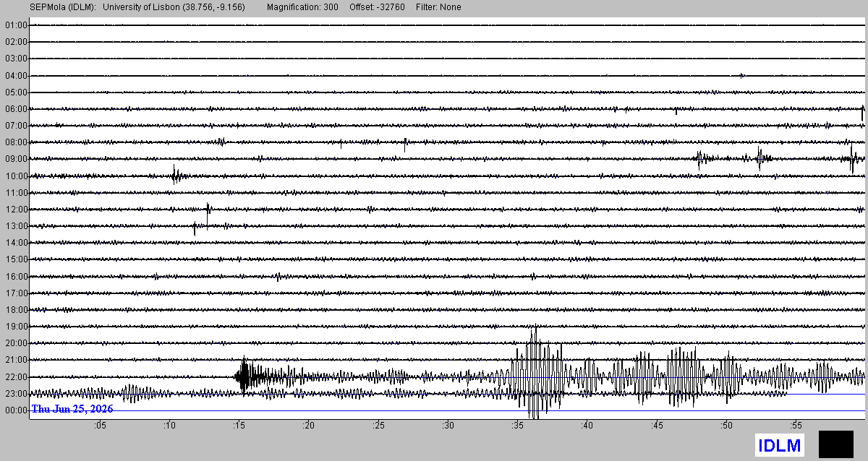Screen dimensions: 868x461
Task: Click the 00:00 hour label
Action: coord(16,410)
